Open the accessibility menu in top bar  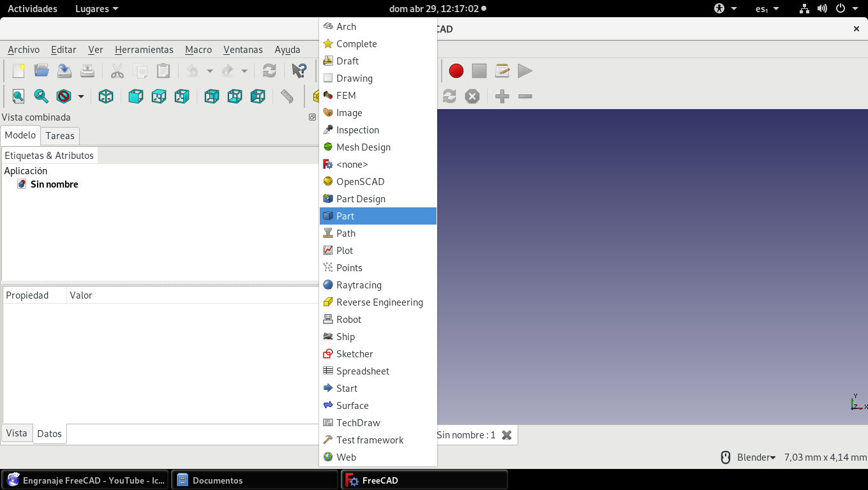coord(726,8)
